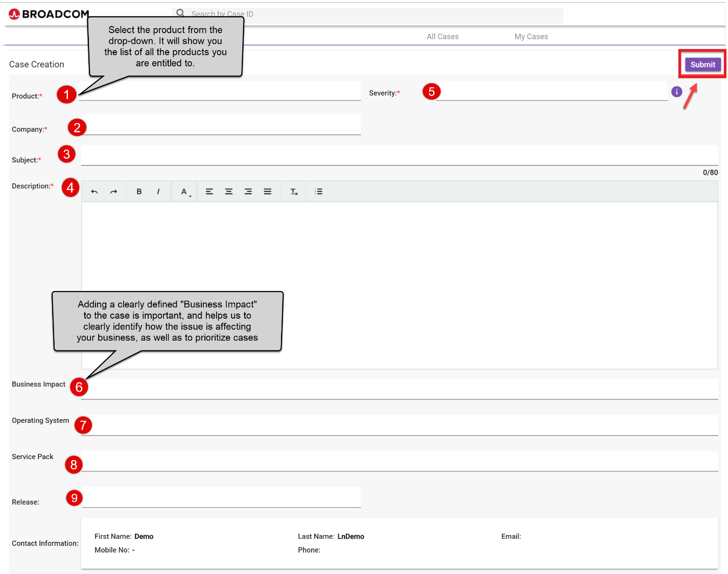Open the Product drop-down field
Image resolution: width=728 pixels, height=574 pixels.
[x=220, y=91]
